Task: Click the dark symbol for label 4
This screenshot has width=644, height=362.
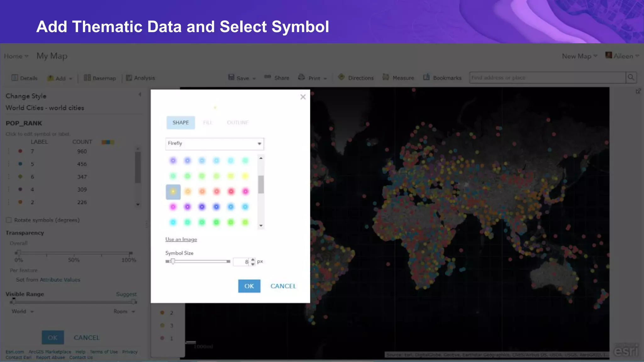Action: (x=20, y=189)
